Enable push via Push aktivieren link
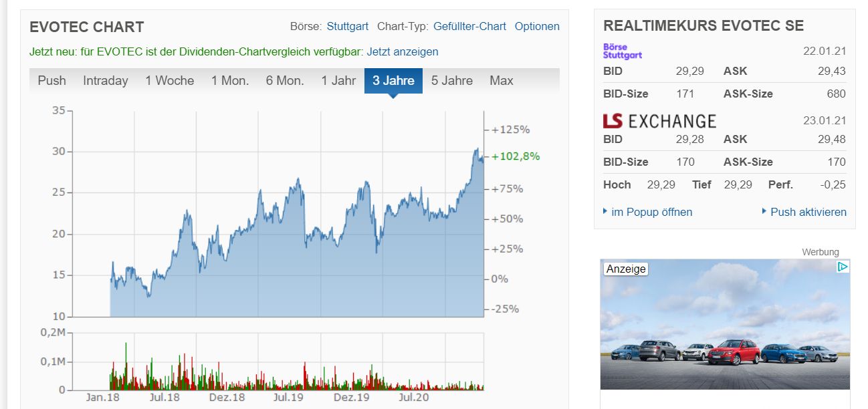The image size is (868, 409). (x=808, y=212)
